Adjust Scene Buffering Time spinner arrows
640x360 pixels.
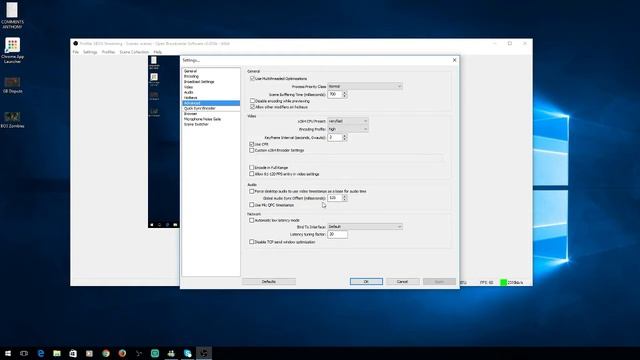point(345,94)
